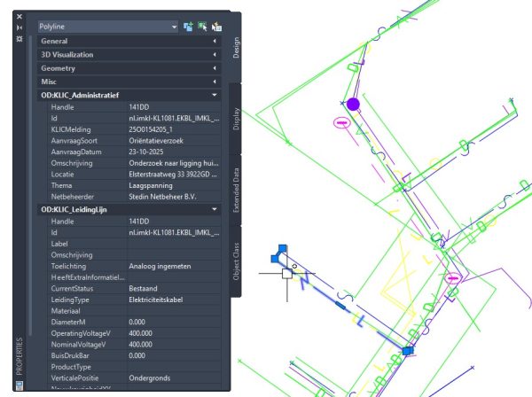Open the palette properties gear icon
Viewport: 532px width, 397px height.
point(20,39)
